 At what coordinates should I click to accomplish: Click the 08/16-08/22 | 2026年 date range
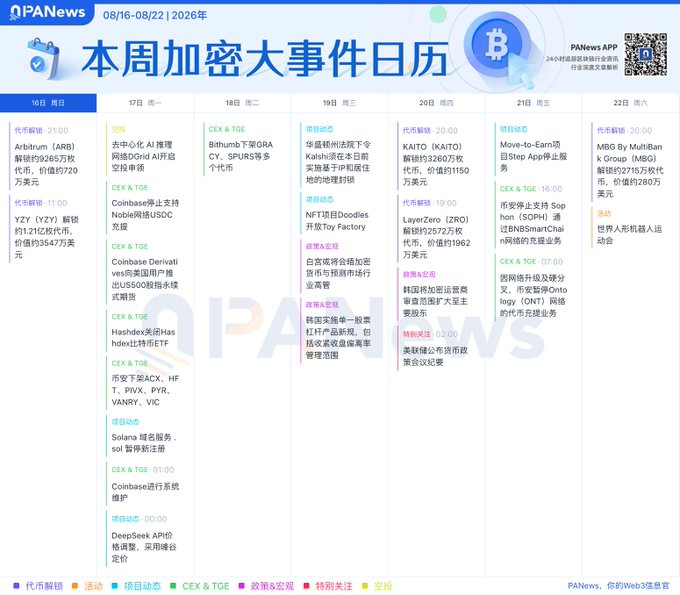155,15
